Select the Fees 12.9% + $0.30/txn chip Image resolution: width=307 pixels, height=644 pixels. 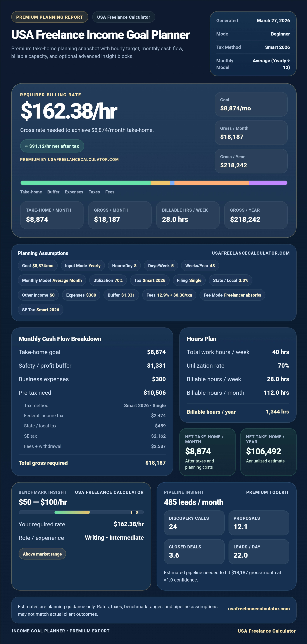(x=169, y=295)
